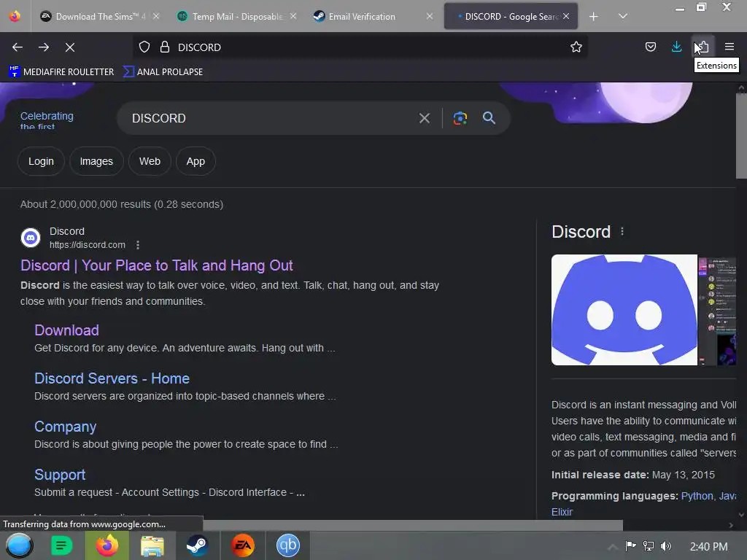Run Google search magnifier button
The width and height of the screenshot is (747, 560).
489,118
